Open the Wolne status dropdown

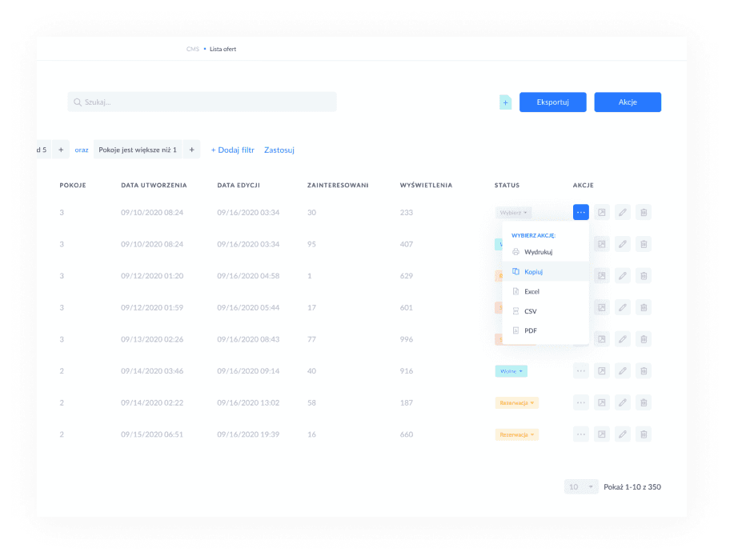click(x=511, y=371)
